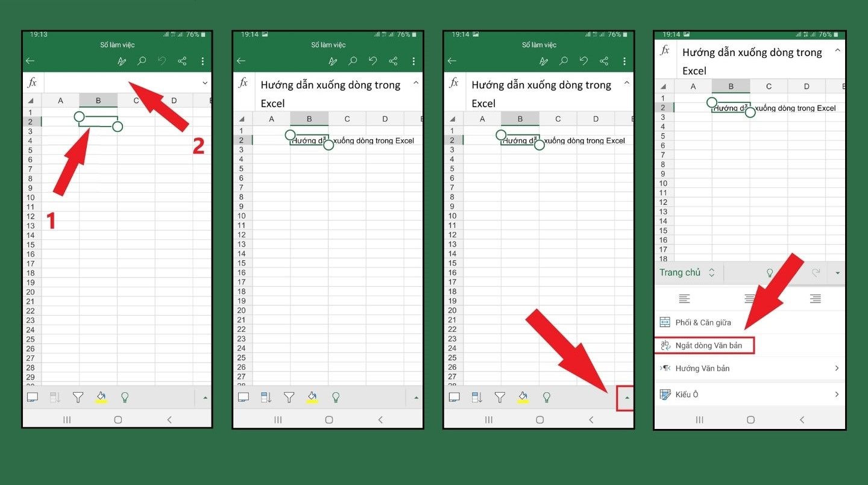Tap fill color bucket in second phone screen

tap(312, 397)
